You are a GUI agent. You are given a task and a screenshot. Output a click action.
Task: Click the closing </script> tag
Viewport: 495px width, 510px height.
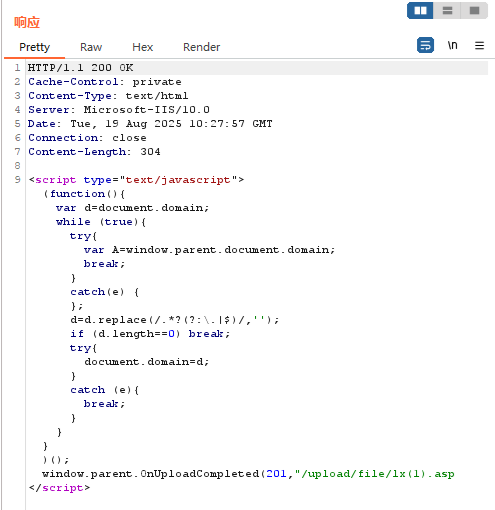tap(59, 488)
